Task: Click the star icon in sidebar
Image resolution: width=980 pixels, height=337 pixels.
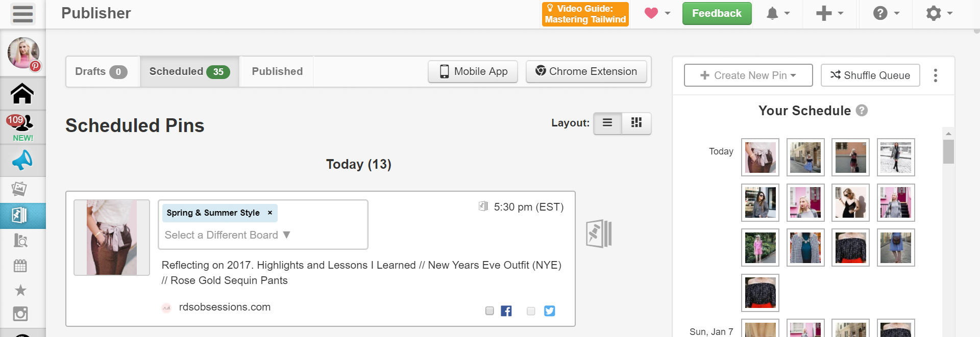Action: (x=20, y=290)
